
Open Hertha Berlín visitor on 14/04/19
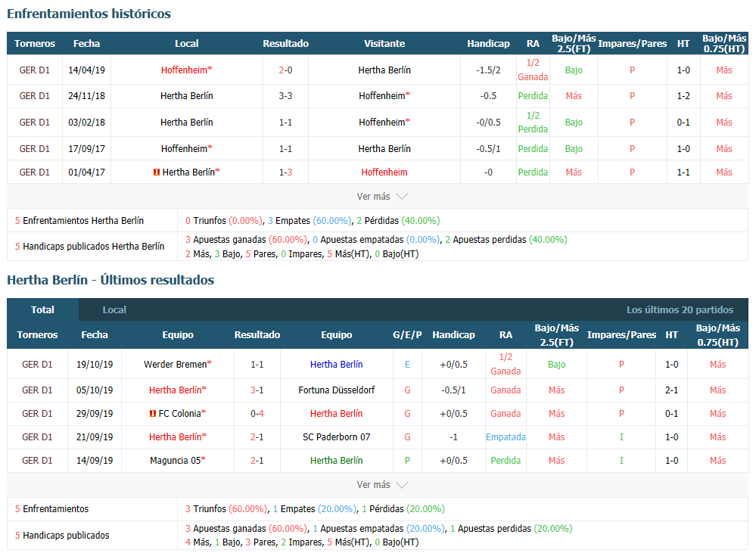[x=384, y=70]
